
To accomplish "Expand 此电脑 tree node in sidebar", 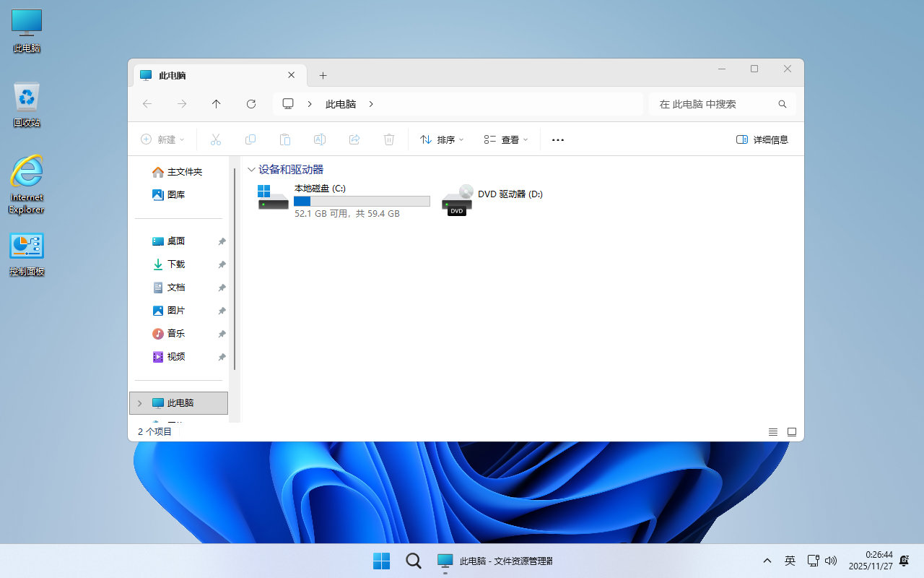I will (139, 403).
